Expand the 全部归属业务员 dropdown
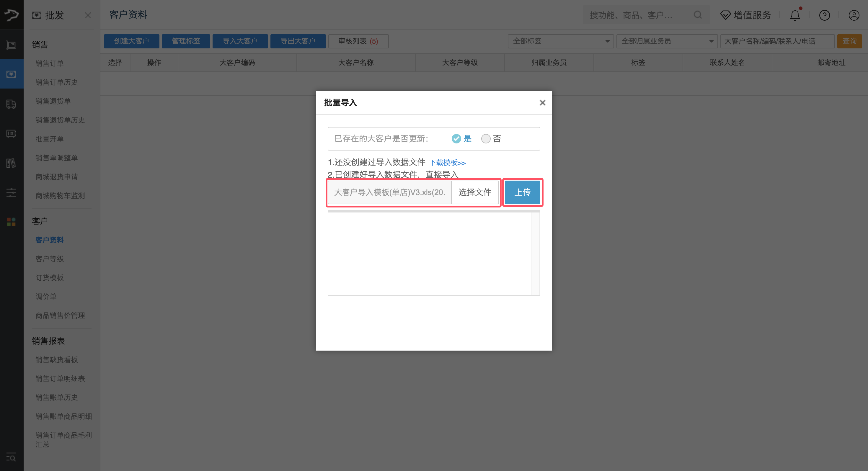Viewport: 868px width, 471px height. click(x=667, y=41)
